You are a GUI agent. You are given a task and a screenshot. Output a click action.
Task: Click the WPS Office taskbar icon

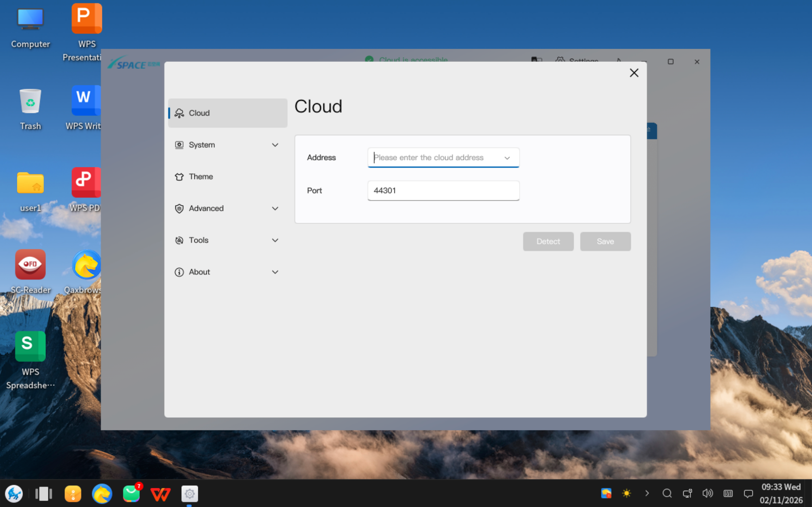[160, 494]
